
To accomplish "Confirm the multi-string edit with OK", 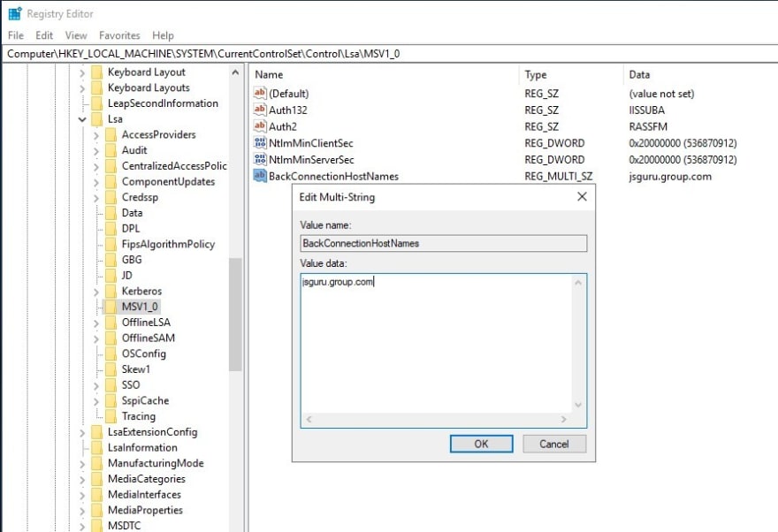I will (x=481, y=444).
